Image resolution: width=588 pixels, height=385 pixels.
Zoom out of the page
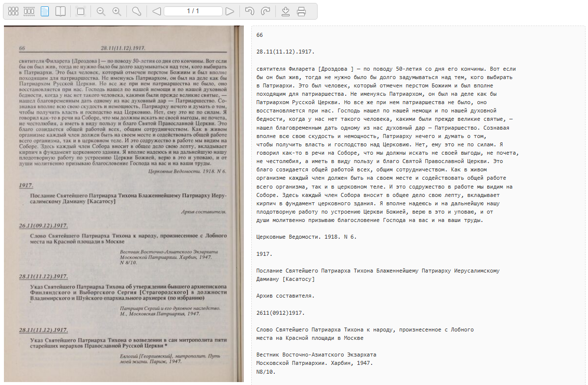(x=101, y=11)
